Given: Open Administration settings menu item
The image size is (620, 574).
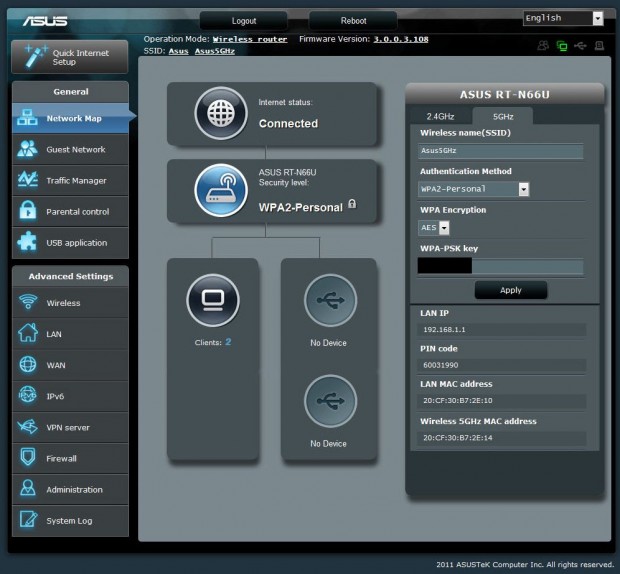Looking at the screenshot, I should (x=70, y=489).
